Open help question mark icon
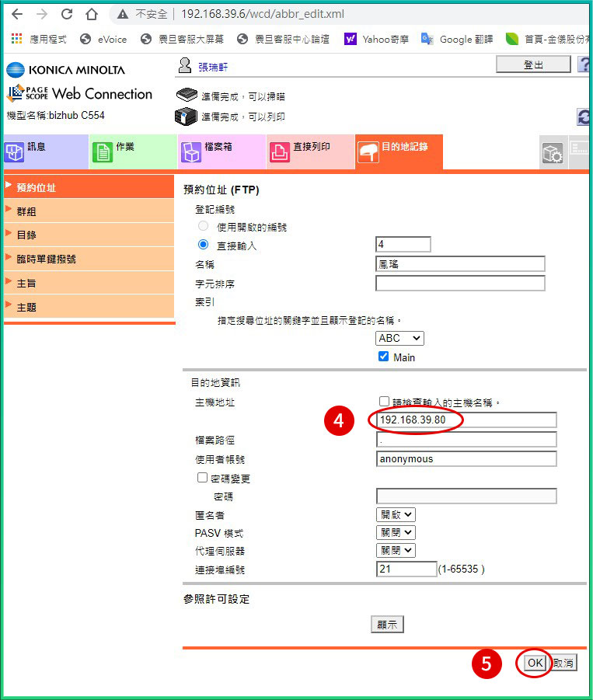This screenshot has height=700, width=593. click(584, 64)
